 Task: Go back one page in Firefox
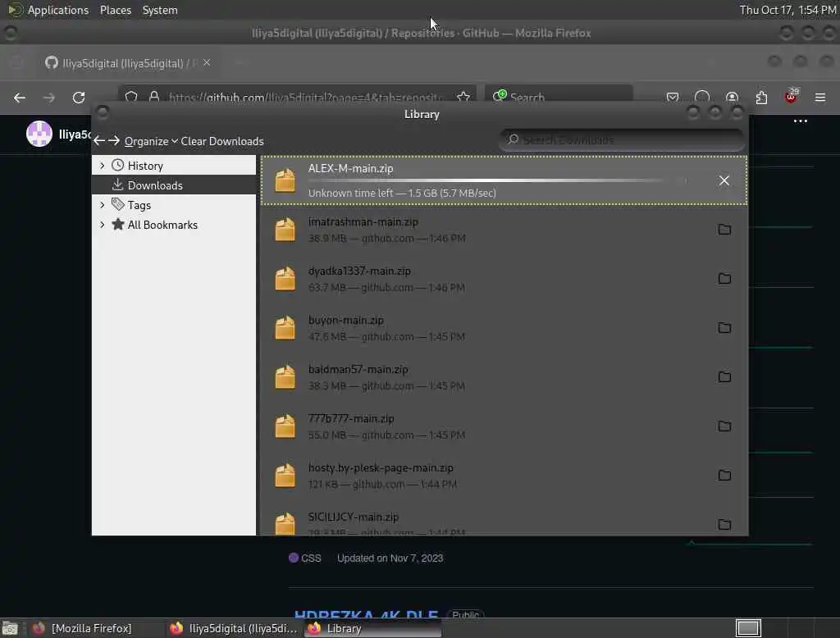[20, 98]
